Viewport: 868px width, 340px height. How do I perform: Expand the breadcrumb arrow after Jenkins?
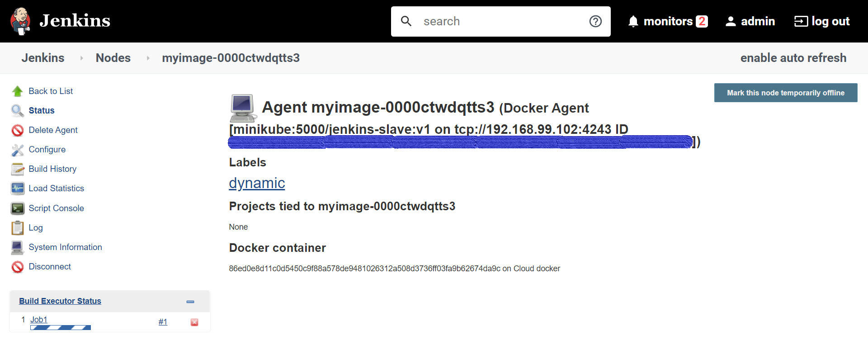point(81,58)
